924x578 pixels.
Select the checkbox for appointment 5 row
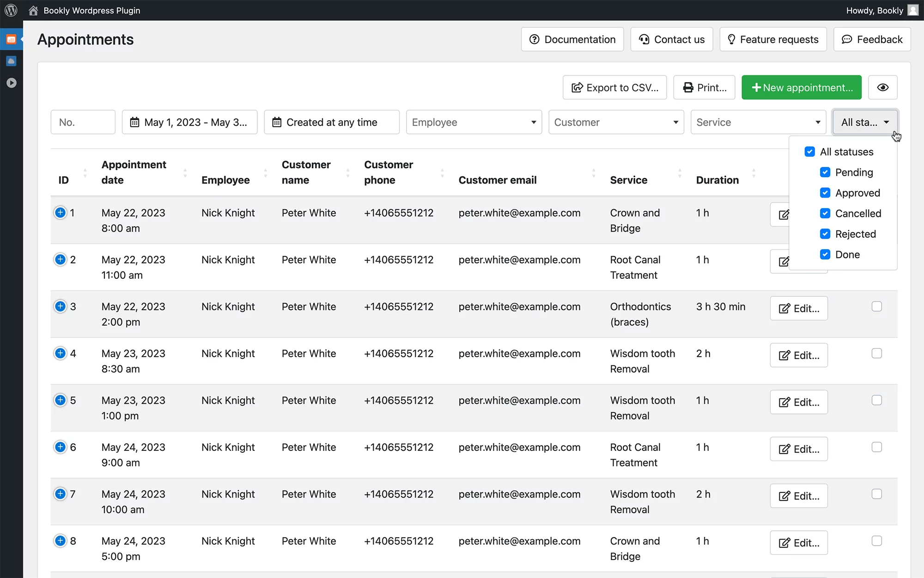tap(877, 400)
